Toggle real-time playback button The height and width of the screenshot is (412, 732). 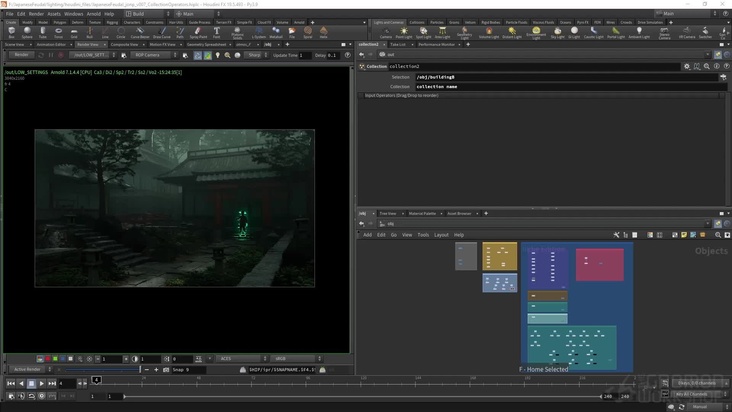coord(42,396)
